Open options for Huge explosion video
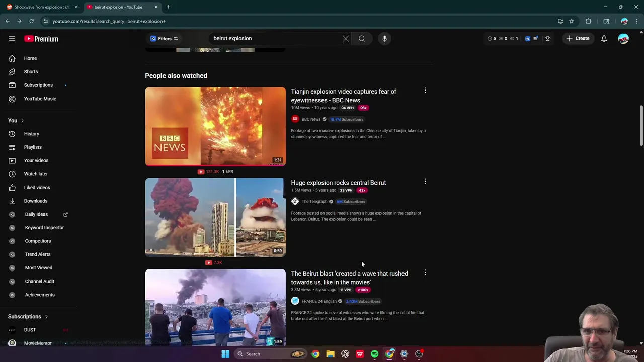Viewport: 644px width, 362px height. click(x=425, y=182)
